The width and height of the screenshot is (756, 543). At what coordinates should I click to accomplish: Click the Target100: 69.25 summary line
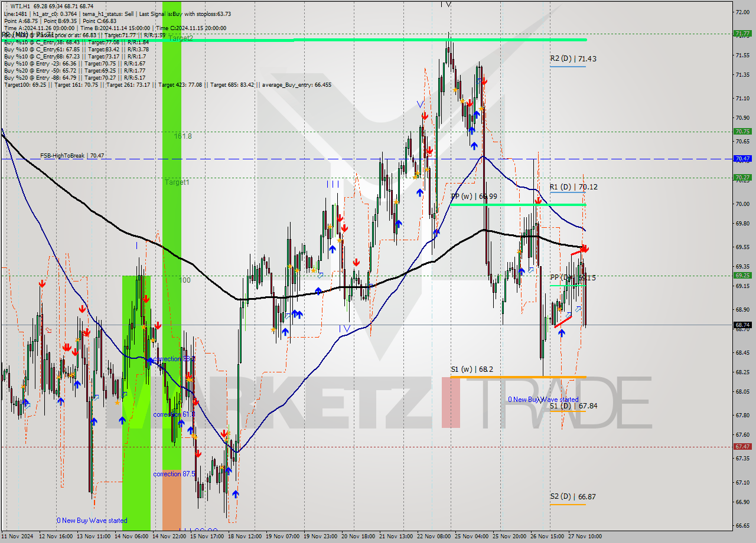(168, 84)
